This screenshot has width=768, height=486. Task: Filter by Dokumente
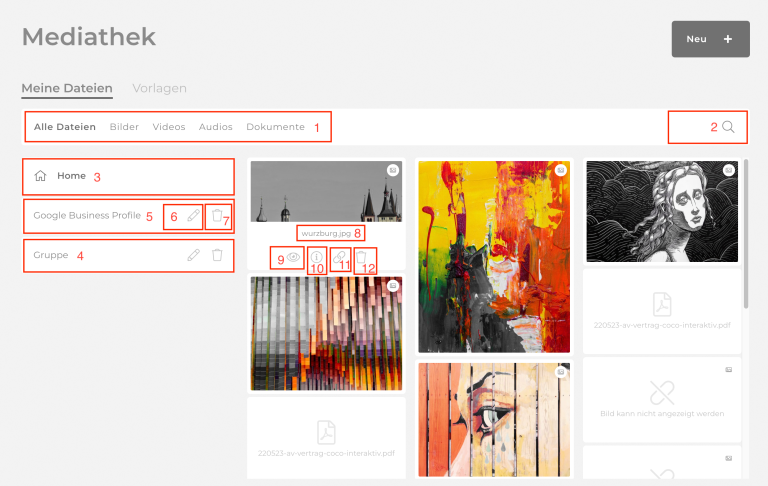275,127
